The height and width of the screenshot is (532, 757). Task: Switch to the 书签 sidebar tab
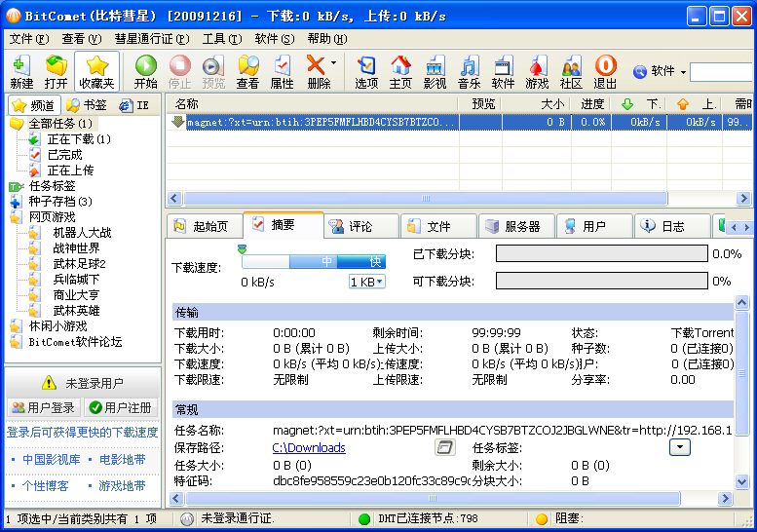[87, 105]
